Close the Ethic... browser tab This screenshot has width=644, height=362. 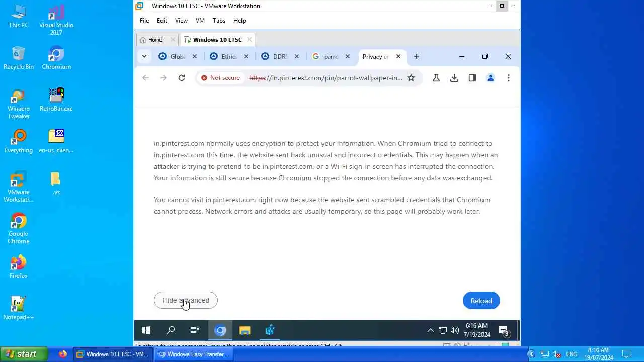pos(246,56)
